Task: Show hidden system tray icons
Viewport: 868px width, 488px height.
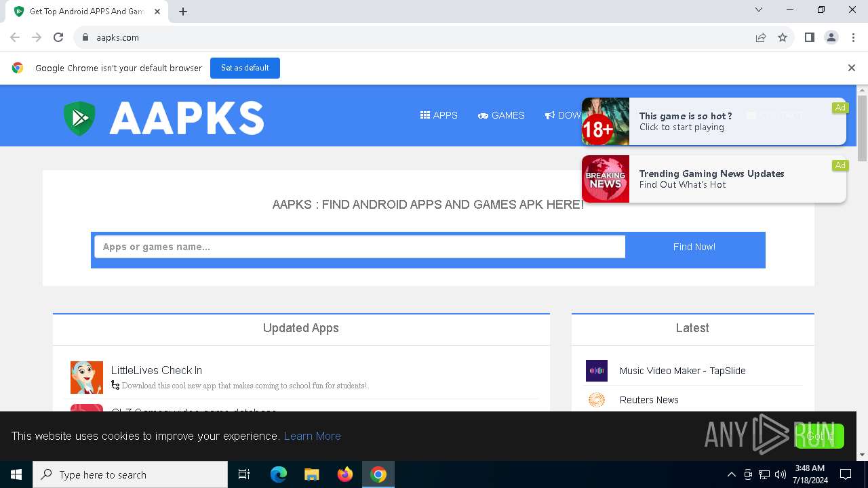Action: tap(731, 474)
